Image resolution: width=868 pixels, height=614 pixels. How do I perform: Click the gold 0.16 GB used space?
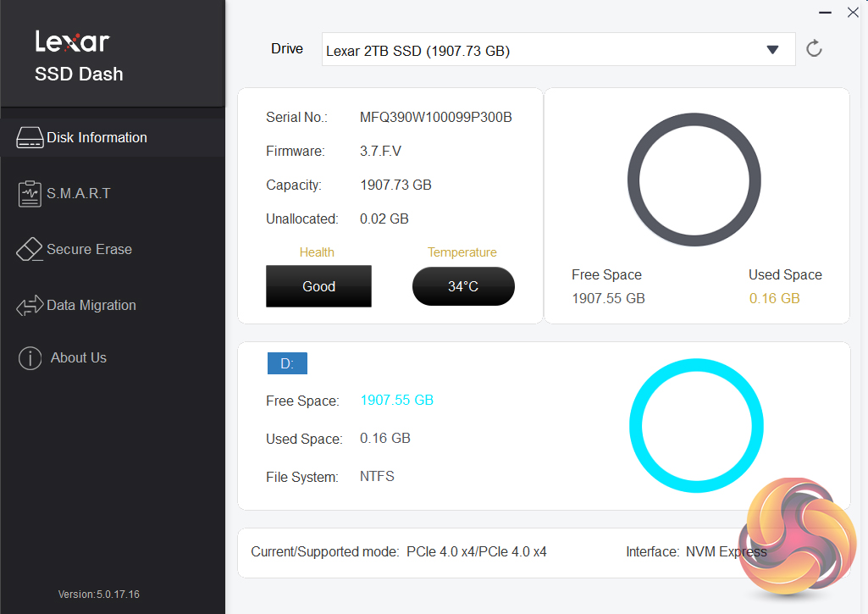click(775, 298)
